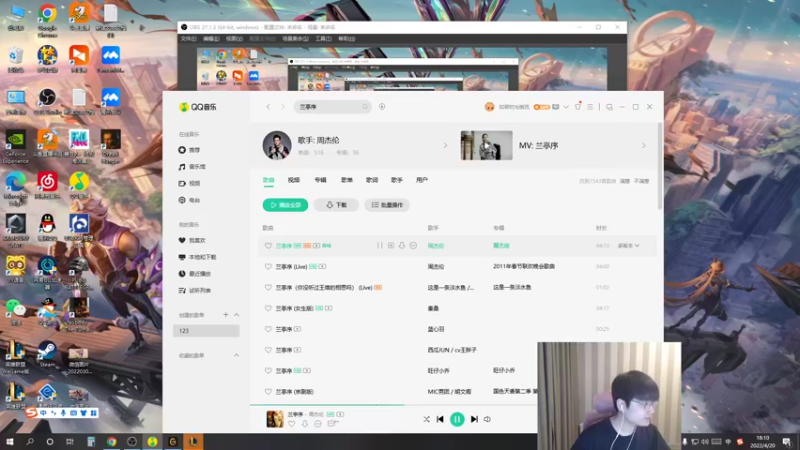Open MV 兰亭序 card chevron
This screenshot has height=450, width=800.
(x=643, y=145)
